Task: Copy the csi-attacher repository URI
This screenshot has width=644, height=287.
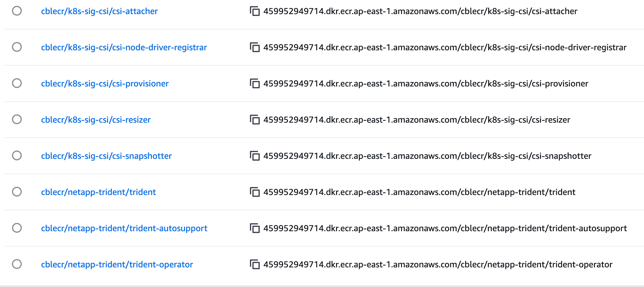Action: [x=255, y=11]
